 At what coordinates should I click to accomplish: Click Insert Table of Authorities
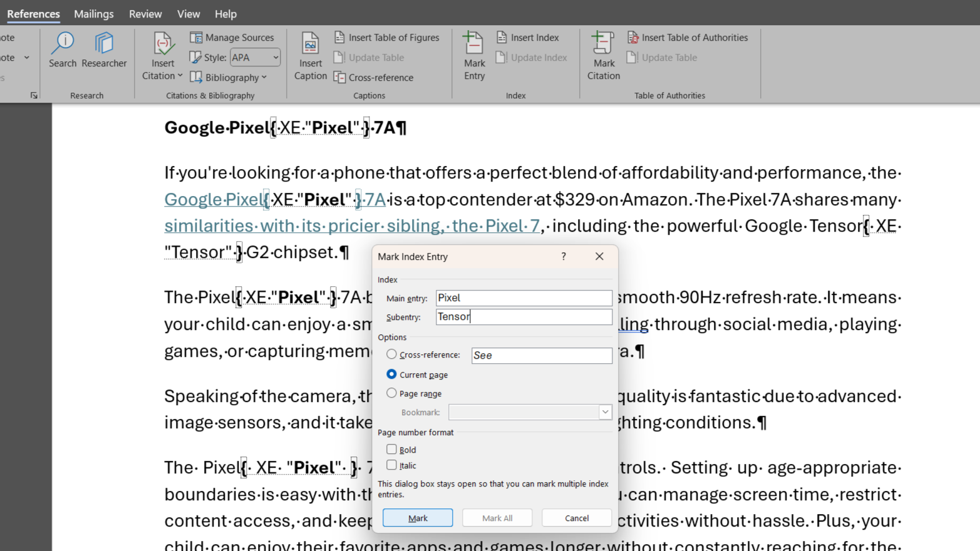point(688,38)
